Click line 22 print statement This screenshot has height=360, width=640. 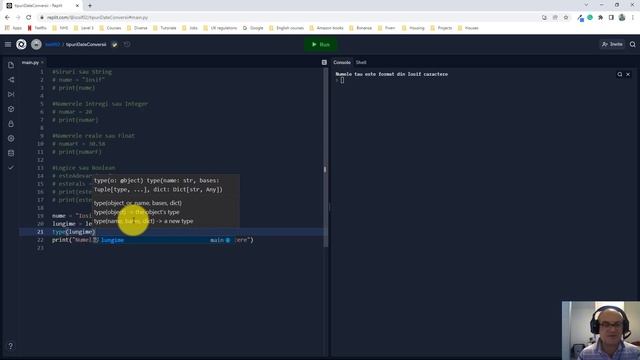click(153, 240)
